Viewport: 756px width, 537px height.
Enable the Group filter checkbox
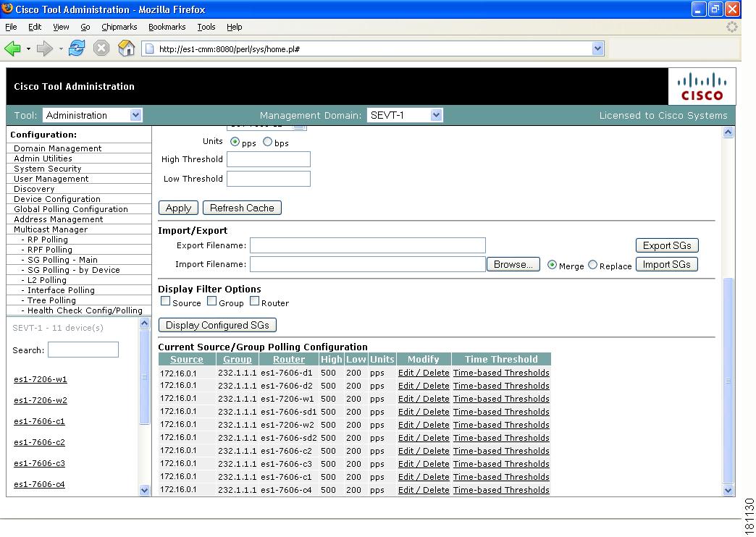tap(211, 301)
